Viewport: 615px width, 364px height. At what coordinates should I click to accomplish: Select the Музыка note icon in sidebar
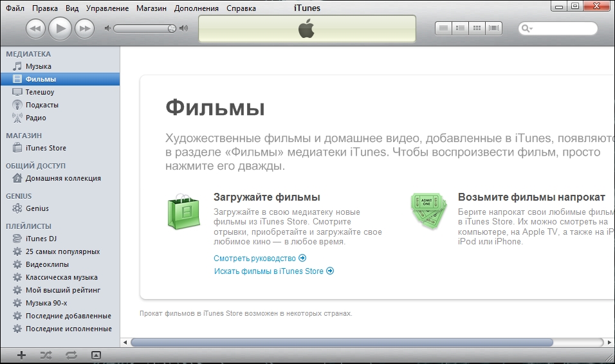pyautogui.click(x=17, y=66)
